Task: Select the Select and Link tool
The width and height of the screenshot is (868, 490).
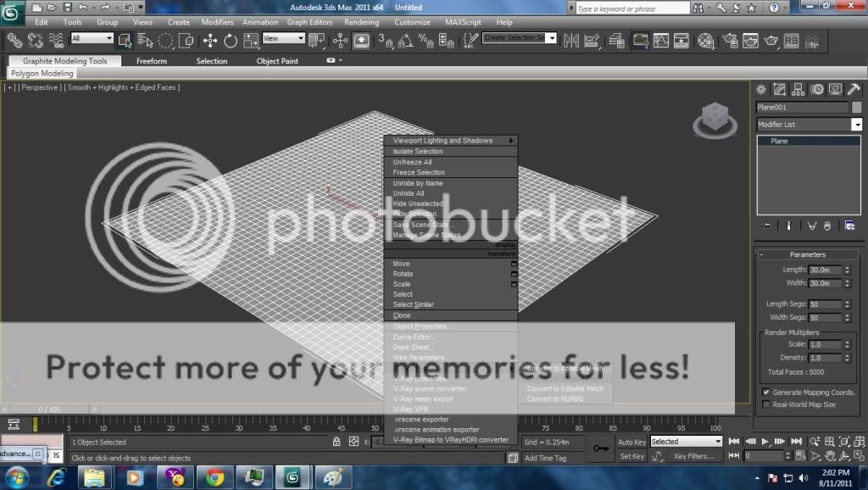Action: point(14,41)
